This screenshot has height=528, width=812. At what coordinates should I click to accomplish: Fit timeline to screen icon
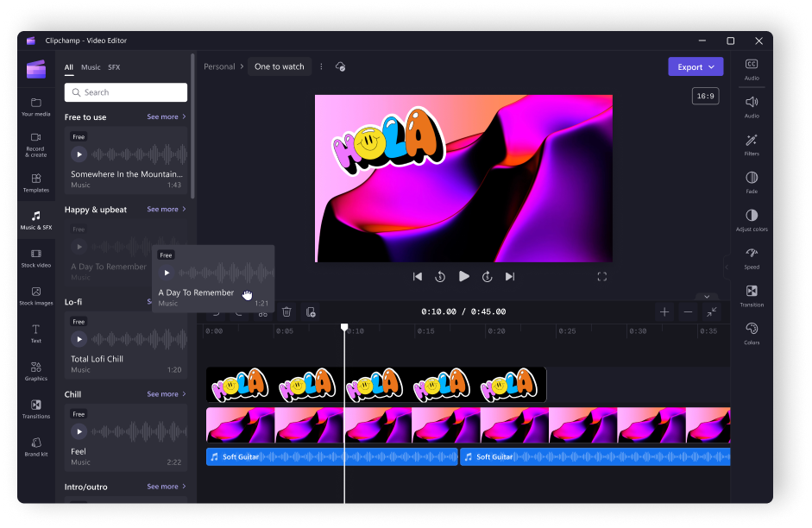click(712, 311)
